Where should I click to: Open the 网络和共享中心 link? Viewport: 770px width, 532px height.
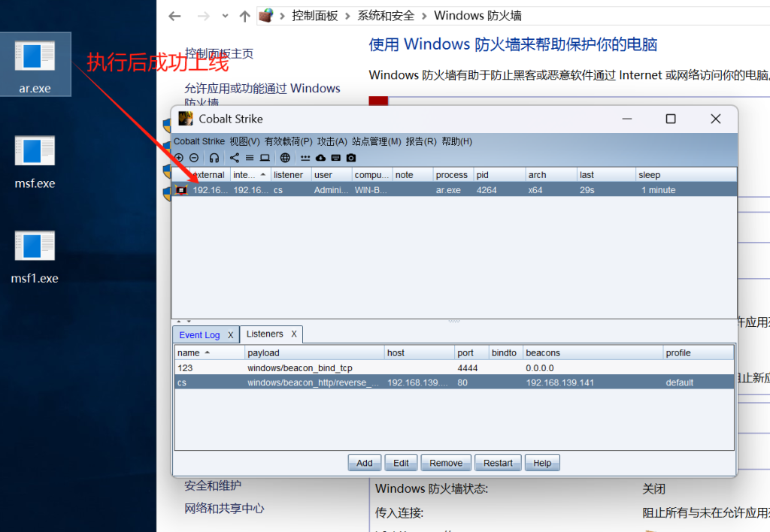[224, 508]
